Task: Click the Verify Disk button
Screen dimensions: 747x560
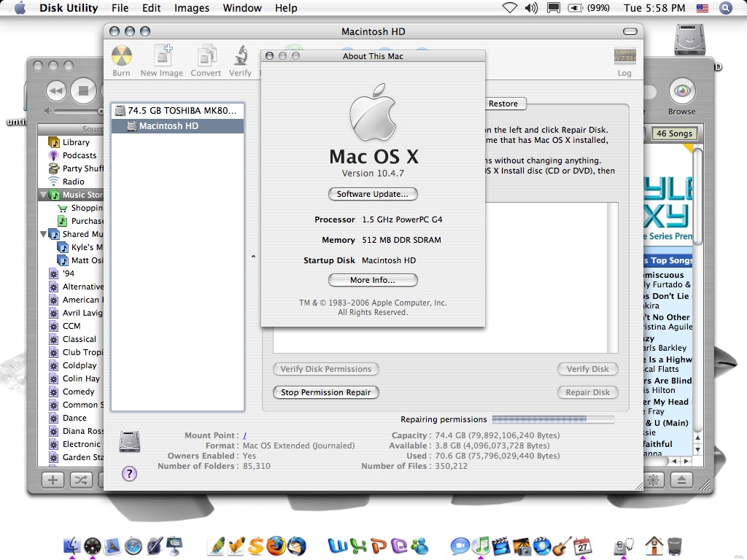Action: (x=587, y=369)
